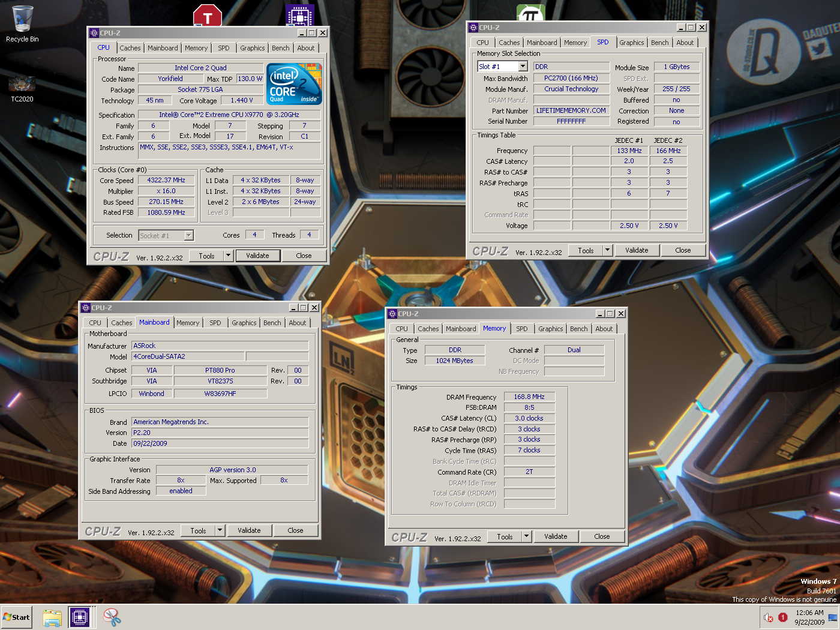
Task: Open the About tab in SPD window
Action: [x=685, y=43]
